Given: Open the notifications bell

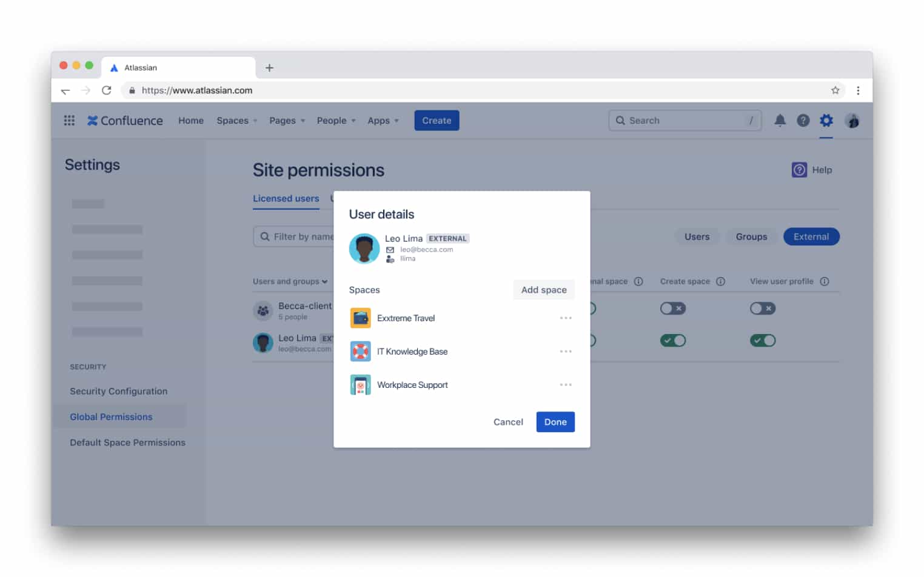Looking at the screenshot, I should (x=780, y=120).
